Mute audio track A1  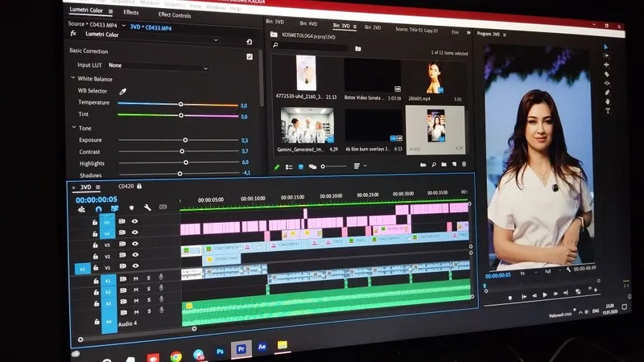pyautogui.click(x=135, y=278)
